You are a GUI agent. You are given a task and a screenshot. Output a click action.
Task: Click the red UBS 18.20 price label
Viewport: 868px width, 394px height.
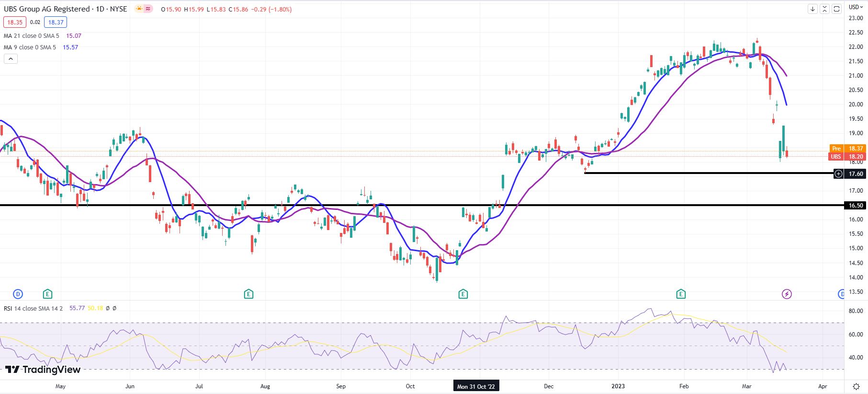click(x=847, y=157)
